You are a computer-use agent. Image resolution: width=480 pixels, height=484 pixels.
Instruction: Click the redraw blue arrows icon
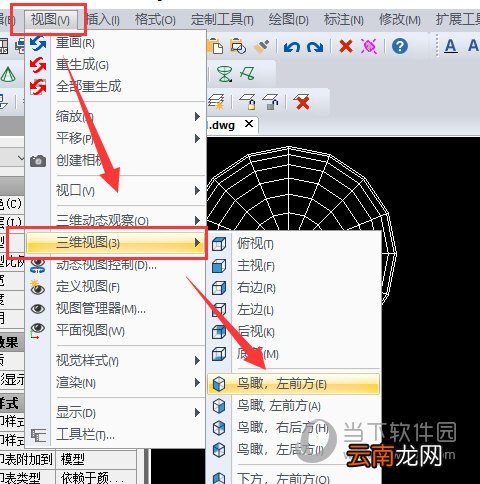coord(38,43)
